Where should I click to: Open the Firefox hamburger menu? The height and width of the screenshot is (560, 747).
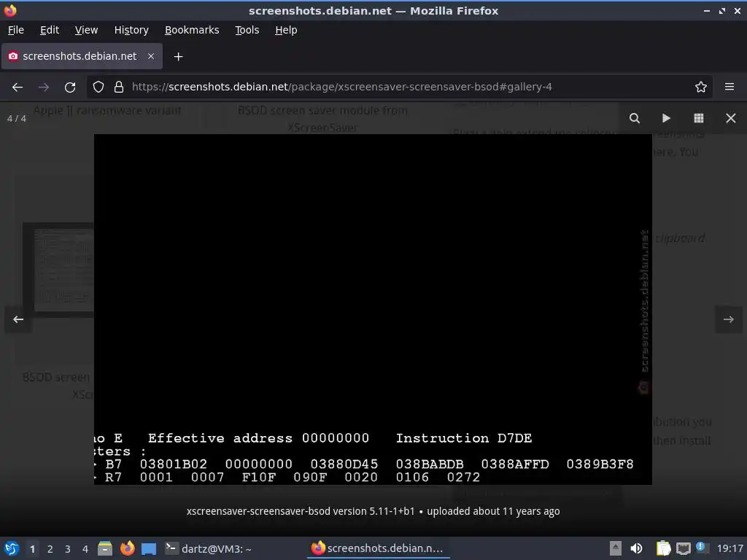point(729,87)
